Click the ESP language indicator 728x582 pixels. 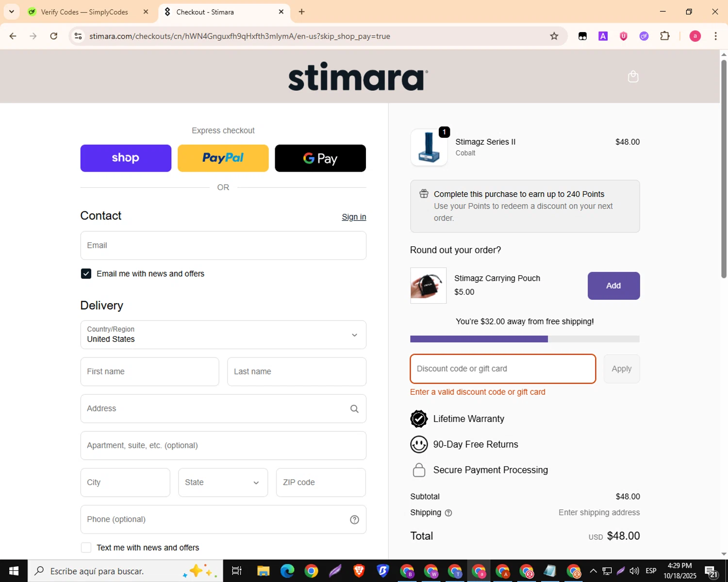point(651,571)
